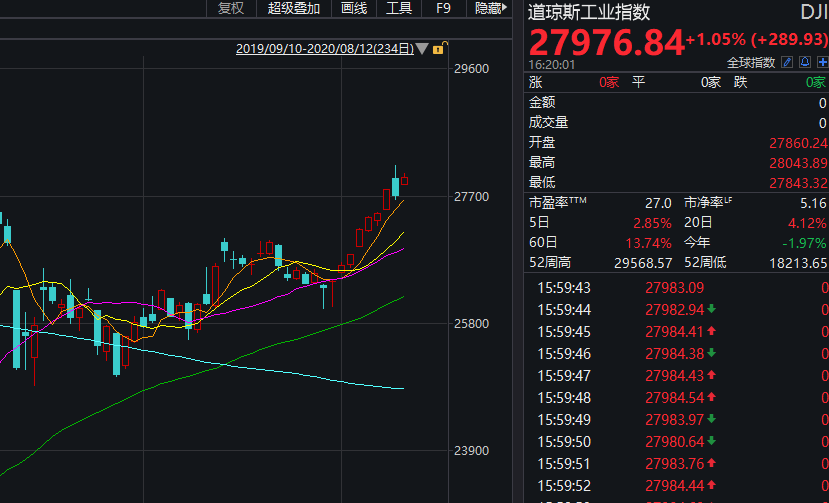Set a price alert with bell icon
The width and height of the screenshot is (829, 503).
805,62
